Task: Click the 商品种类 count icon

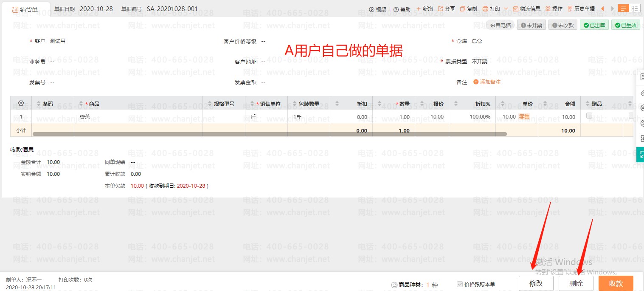Action: pos(394,285)
